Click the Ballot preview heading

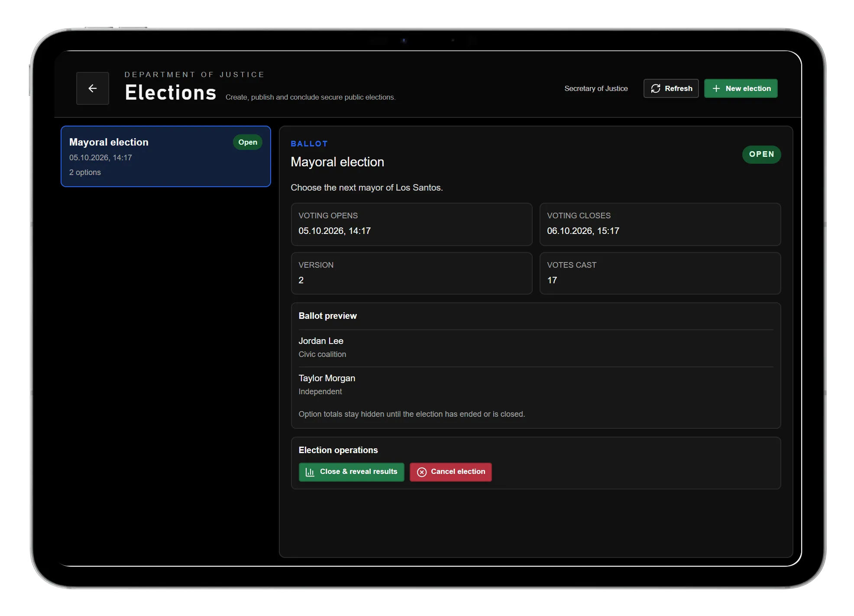[327, 316]
